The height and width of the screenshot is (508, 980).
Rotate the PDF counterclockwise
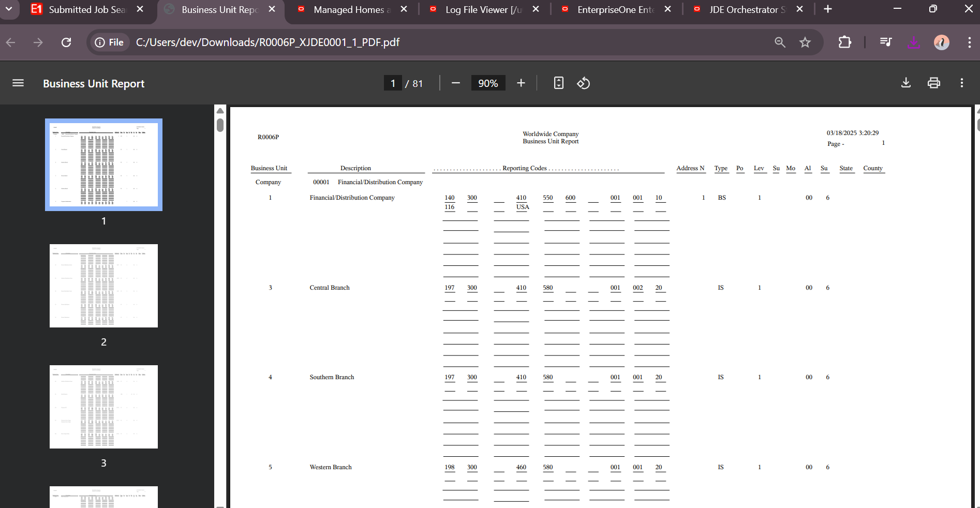[x=583, y=83]
